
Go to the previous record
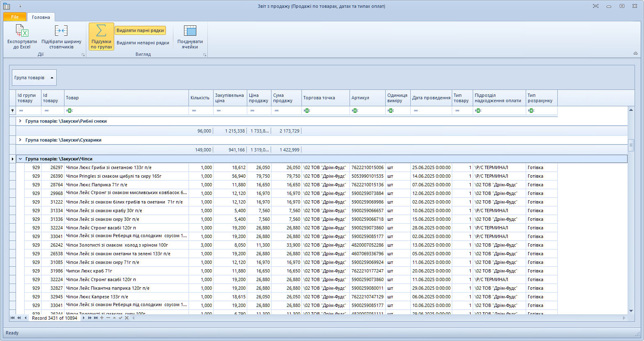coord(25,318)
